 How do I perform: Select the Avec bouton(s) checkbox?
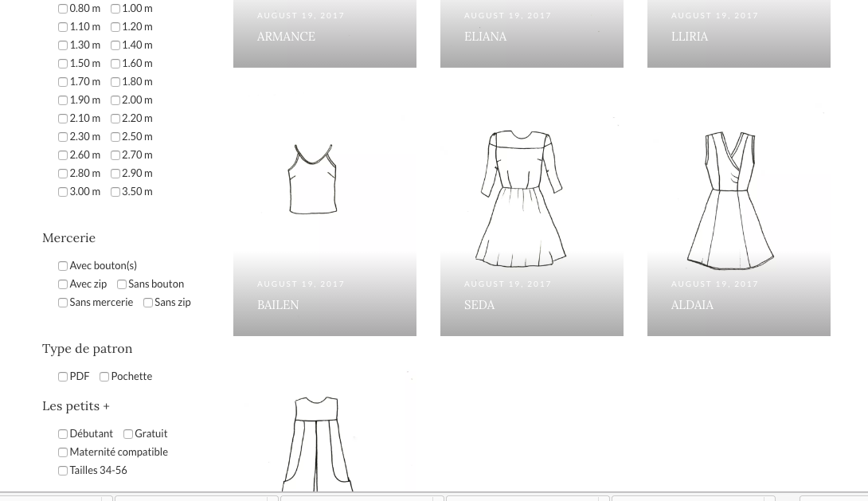(63, 266)
